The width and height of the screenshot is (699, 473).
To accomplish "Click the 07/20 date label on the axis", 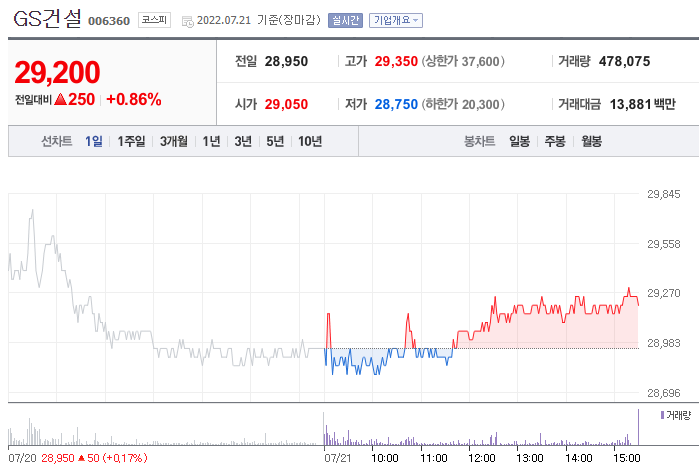I will click(x=22, y=458).
